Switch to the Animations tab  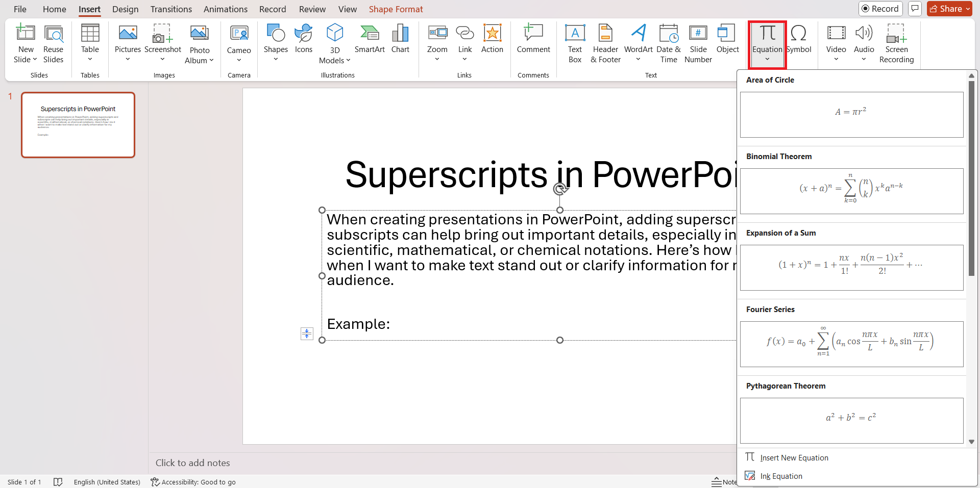(226, 9)
